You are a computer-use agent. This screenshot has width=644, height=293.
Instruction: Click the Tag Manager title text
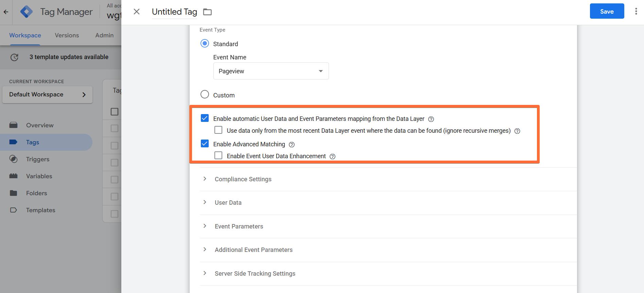[x=66, y=12]
